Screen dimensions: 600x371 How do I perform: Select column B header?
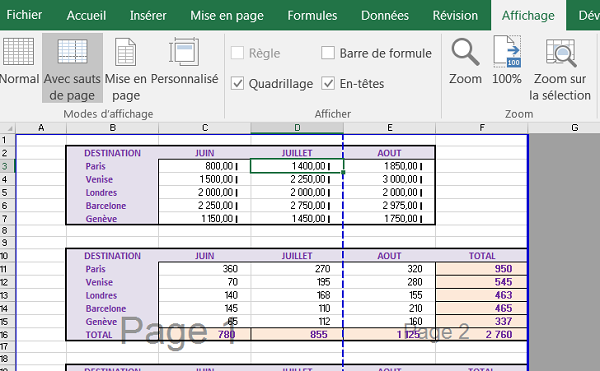click(x=112, y=128)
